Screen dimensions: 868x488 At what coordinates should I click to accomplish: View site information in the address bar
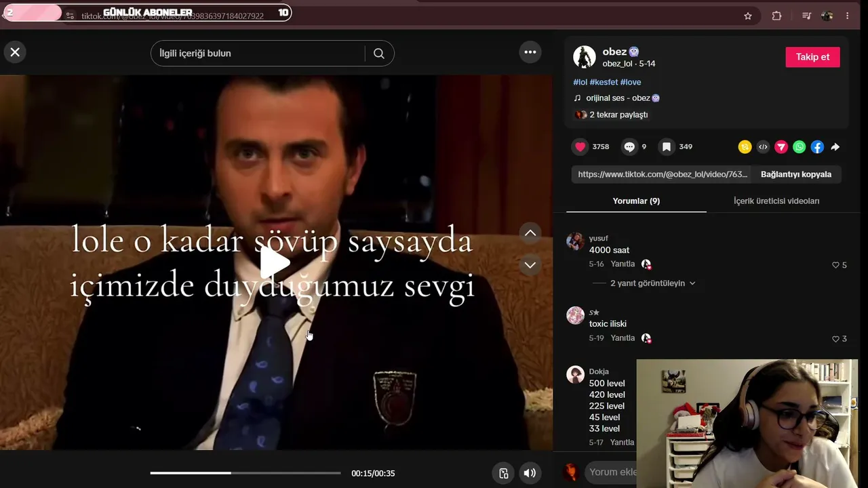tap(70, 16)
